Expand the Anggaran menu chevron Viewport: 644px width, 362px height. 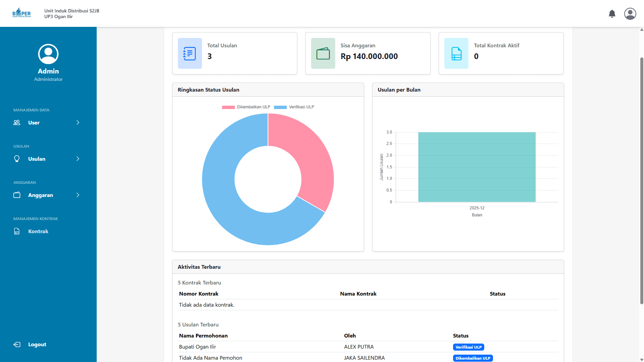pos(78,195)
